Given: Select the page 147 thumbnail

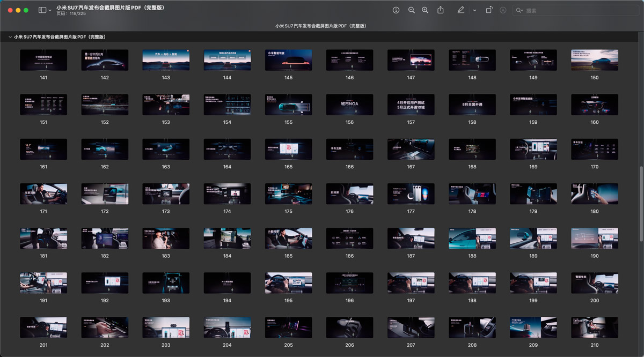Looking at the screenshot, I should (411, 60).
